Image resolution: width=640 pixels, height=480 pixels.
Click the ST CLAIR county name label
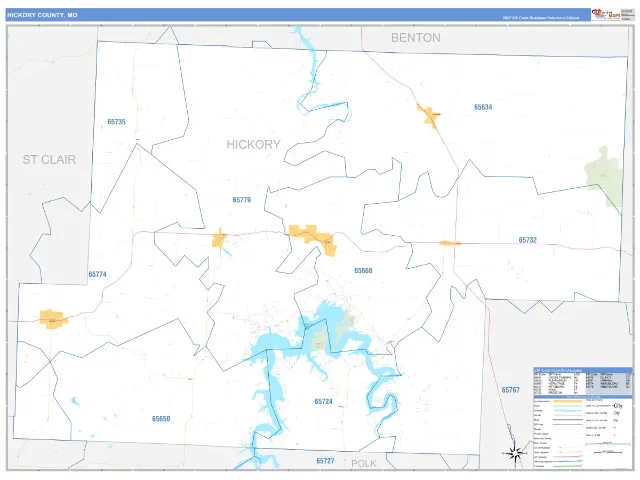click(x=49, y=160)
